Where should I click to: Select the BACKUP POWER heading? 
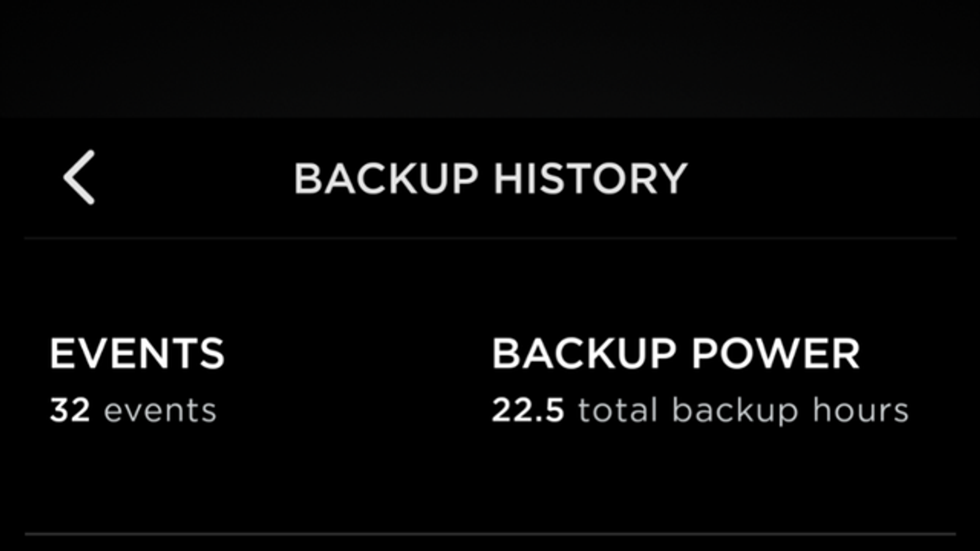pos(676,354)
